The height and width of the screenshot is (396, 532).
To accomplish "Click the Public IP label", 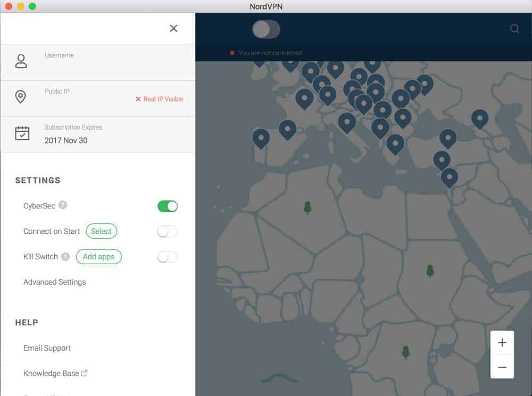I will [57, 91].
